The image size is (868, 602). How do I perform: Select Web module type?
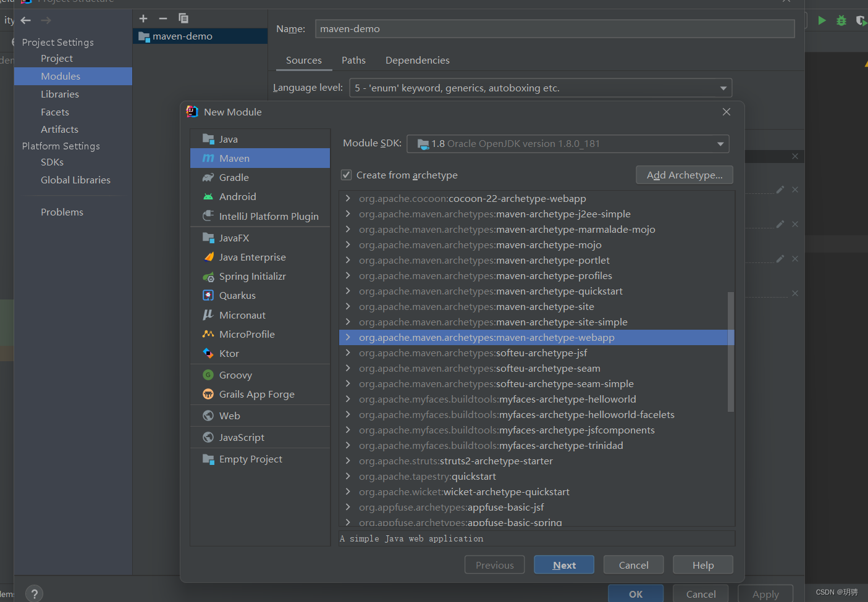pos(260,416)
